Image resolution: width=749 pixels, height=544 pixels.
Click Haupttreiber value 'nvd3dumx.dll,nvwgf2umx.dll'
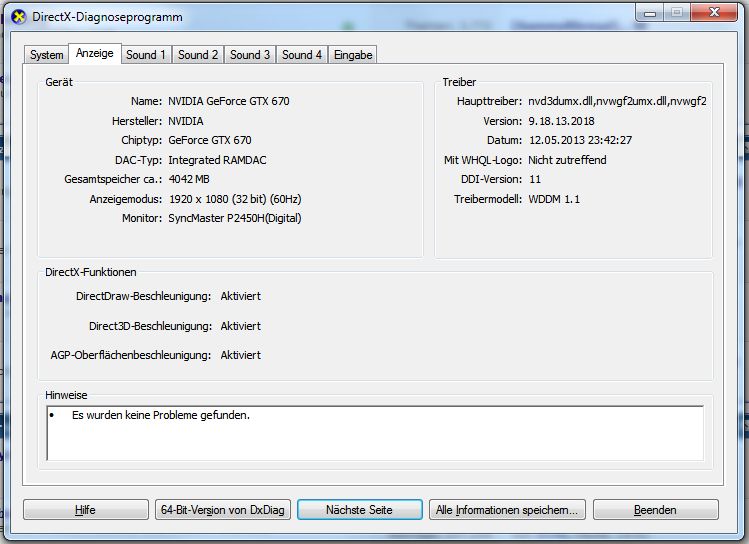pos(617,101)
